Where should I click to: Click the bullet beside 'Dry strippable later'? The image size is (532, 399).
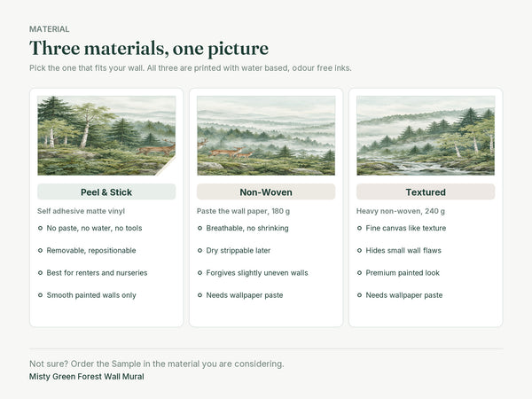pyautogui.click(x=199, y=250)
